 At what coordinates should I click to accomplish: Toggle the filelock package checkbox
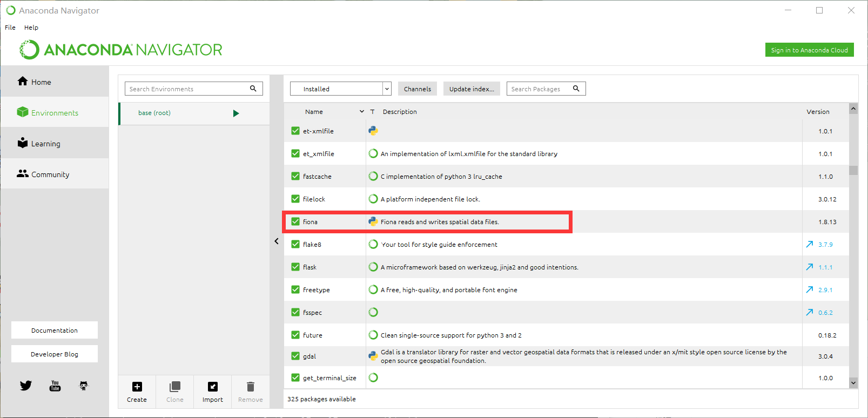(295, 199)
